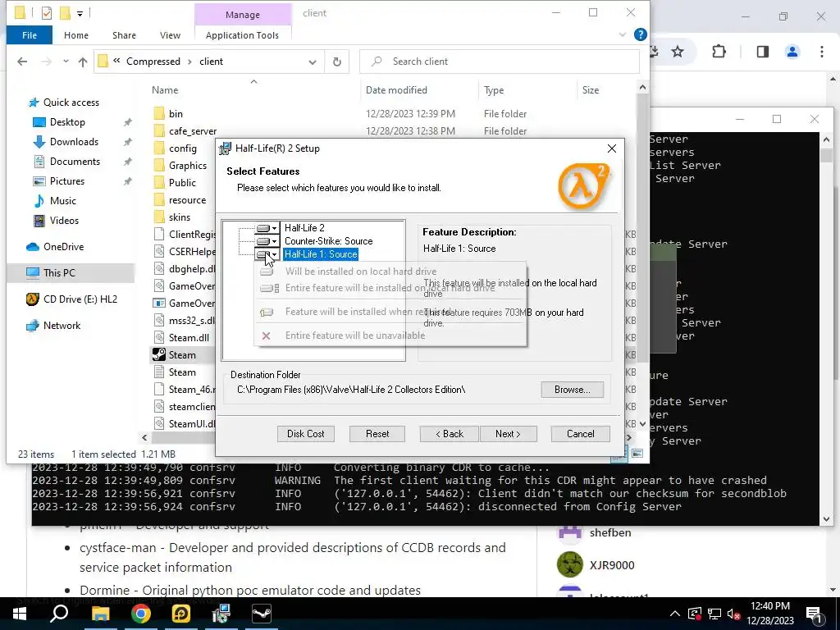Click the Reset button in setup

[x=377, y=434]
